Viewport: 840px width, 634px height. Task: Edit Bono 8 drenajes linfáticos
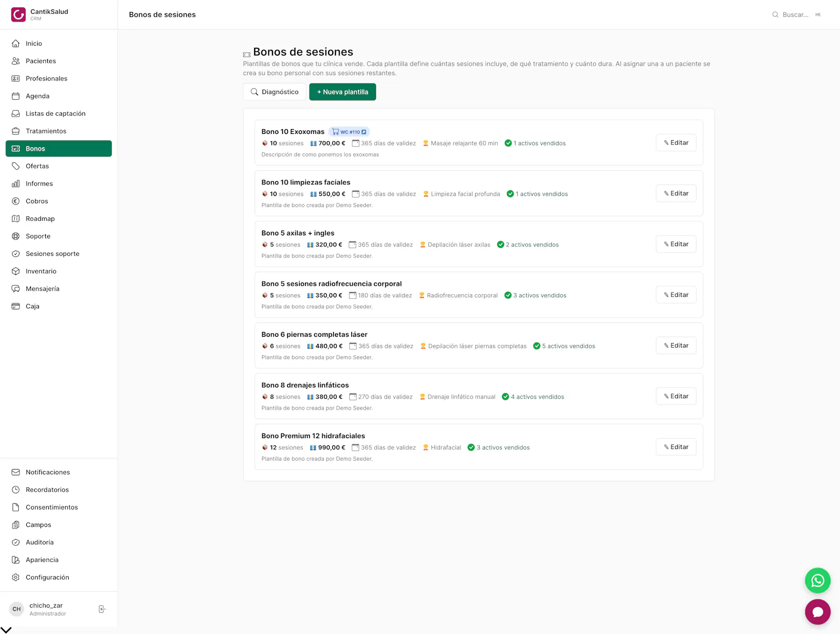(676, 396)
